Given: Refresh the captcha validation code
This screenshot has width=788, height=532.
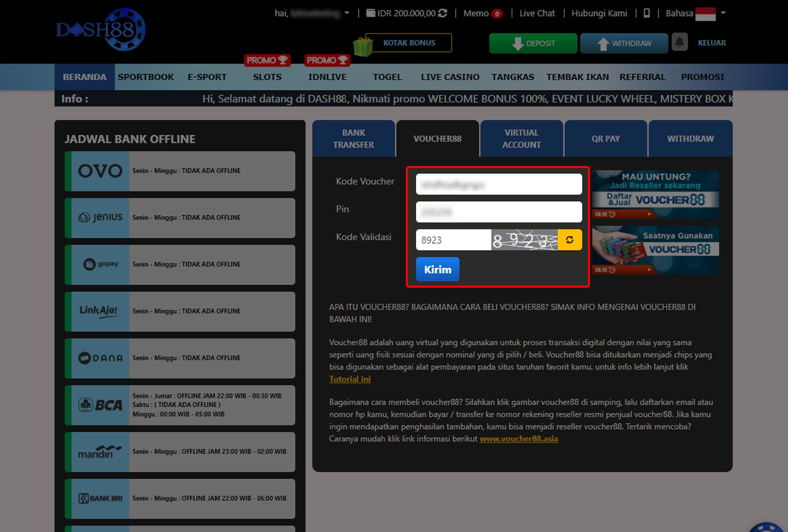Looking at the screenshot, I should tap(570, 240).
